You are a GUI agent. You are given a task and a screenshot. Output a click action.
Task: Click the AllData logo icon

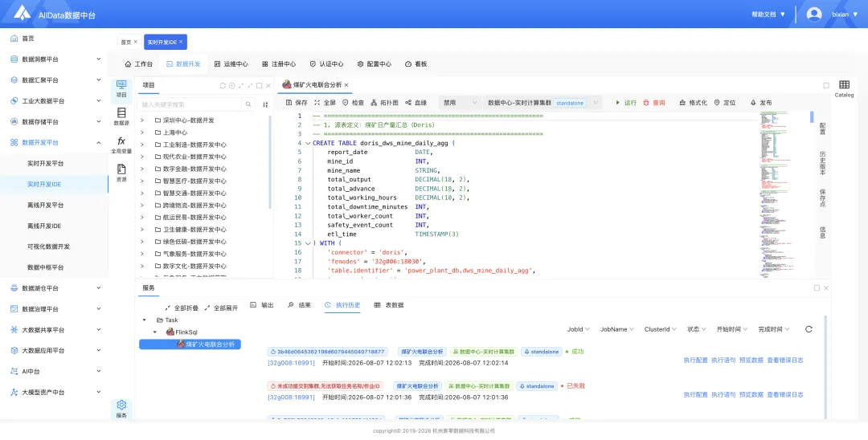click(x=23, y=14)
